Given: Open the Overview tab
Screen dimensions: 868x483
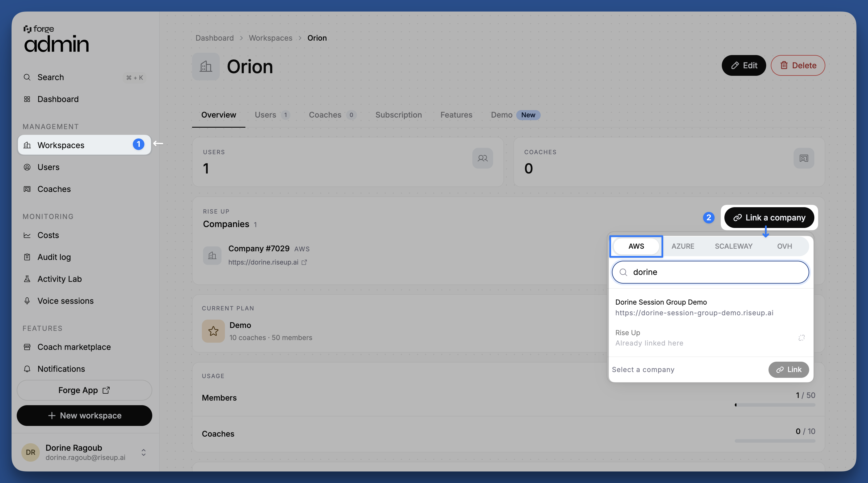Looking at the screenshot, I should (219, 115).
